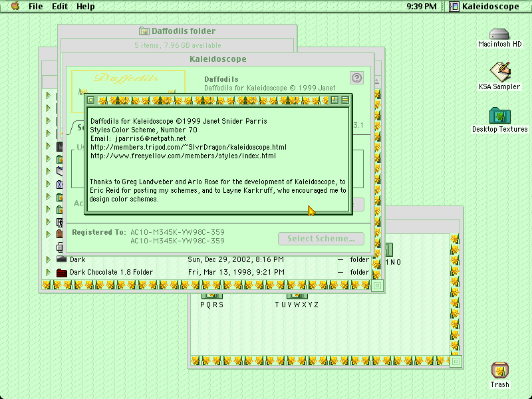Screen dimensions: 532x399
Task: Click the date Sun, Dec 29, 2002, 8:16 PM
Action: coord(236,259)
